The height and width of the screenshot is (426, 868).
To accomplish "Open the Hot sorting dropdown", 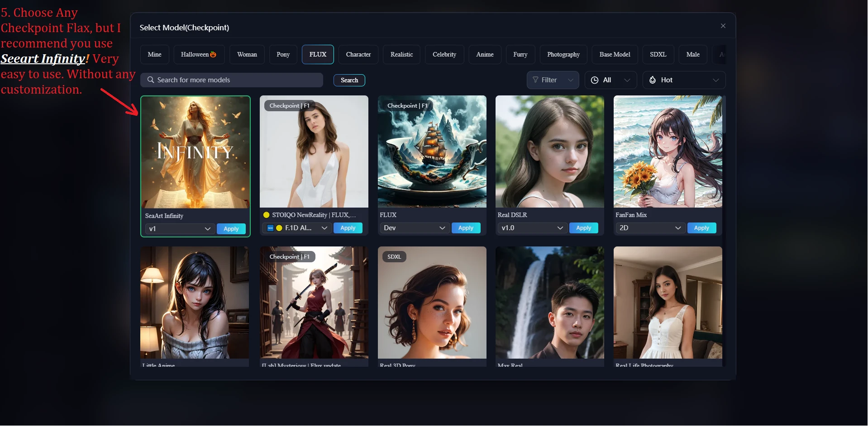I will 684,80.
